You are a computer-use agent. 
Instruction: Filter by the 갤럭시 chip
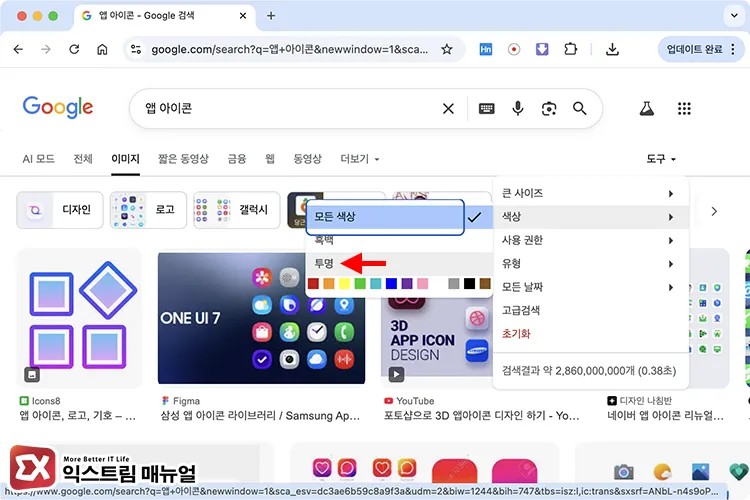237,210
